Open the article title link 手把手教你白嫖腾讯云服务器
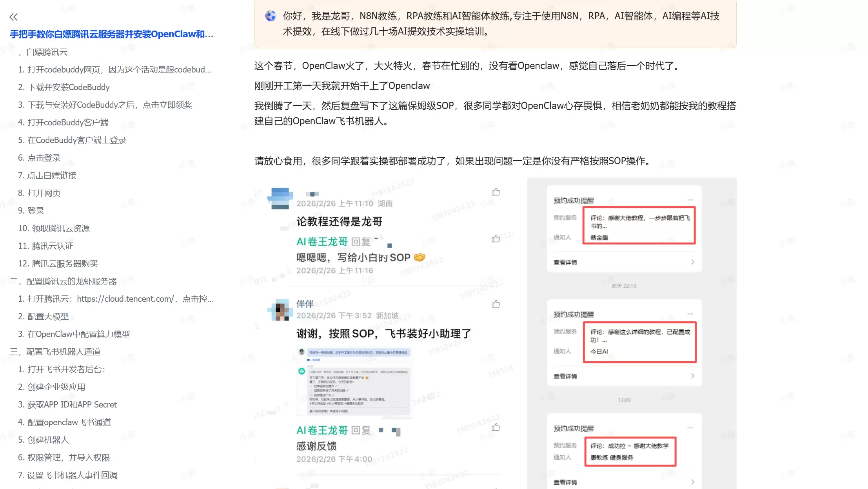868x489 pixels. tap(111, 34)
